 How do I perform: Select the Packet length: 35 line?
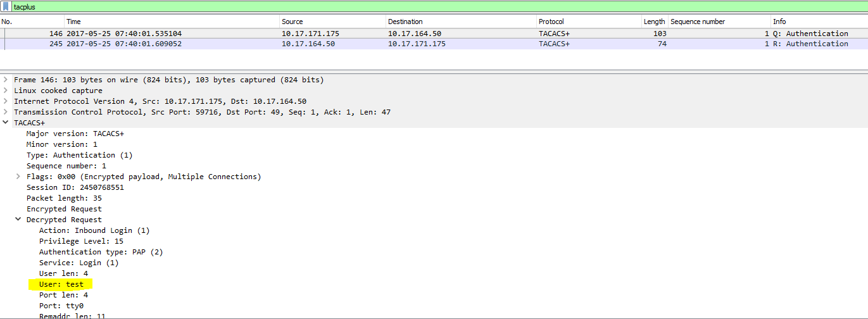point(64,198)
